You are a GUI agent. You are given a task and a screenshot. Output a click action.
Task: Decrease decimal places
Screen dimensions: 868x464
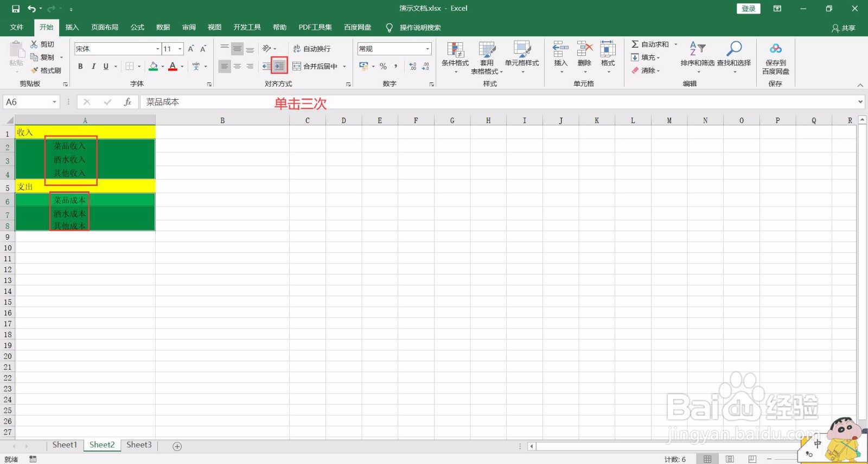(425, 66)
